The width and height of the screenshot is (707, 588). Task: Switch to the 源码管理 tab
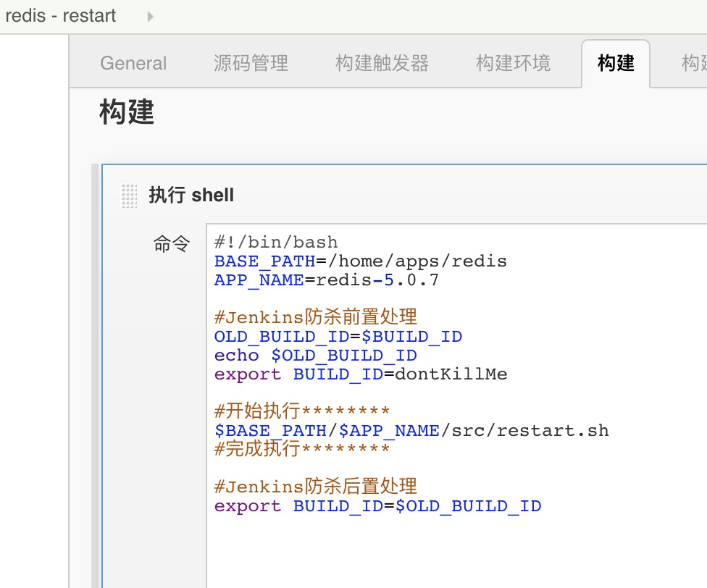point(251,63)
